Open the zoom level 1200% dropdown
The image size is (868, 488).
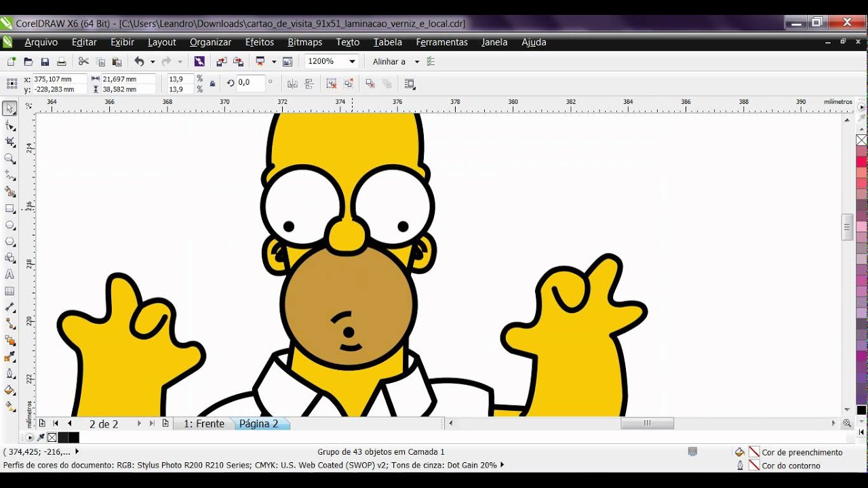(x=352, y=62)
